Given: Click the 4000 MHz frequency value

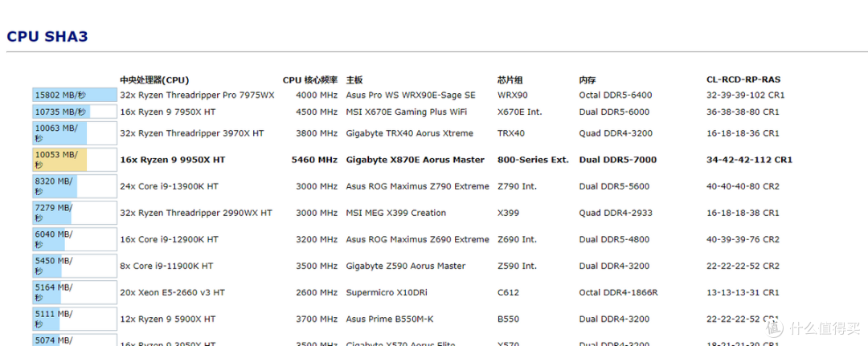Looking at the screenshot, I should 317,95.
